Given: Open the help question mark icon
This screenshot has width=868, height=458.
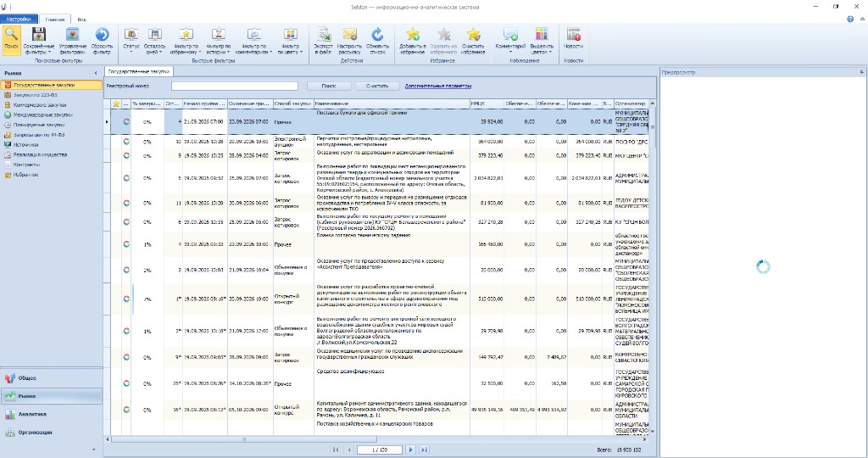Looking at the screenshot, I should [x=850, y=19].
